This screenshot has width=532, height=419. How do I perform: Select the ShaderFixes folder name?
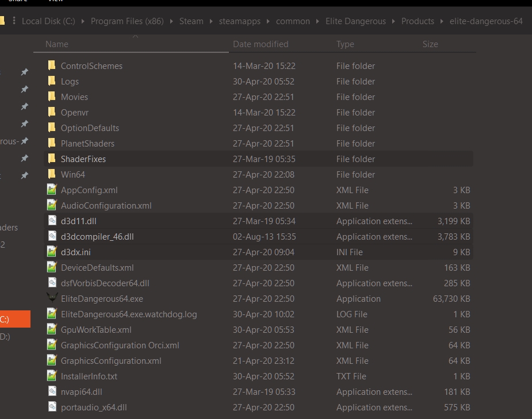pos(83,159)
